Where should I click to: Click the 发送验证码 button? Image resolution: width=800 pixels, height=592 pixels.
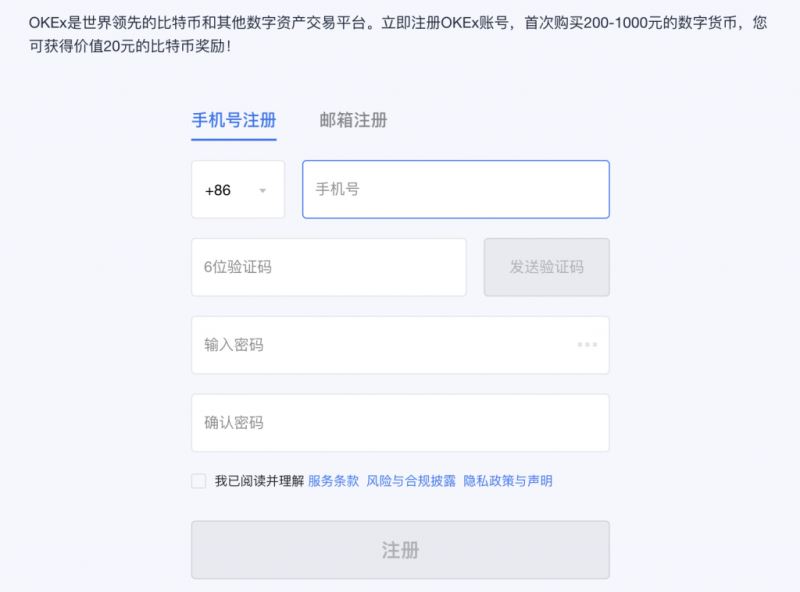point(546,267)
